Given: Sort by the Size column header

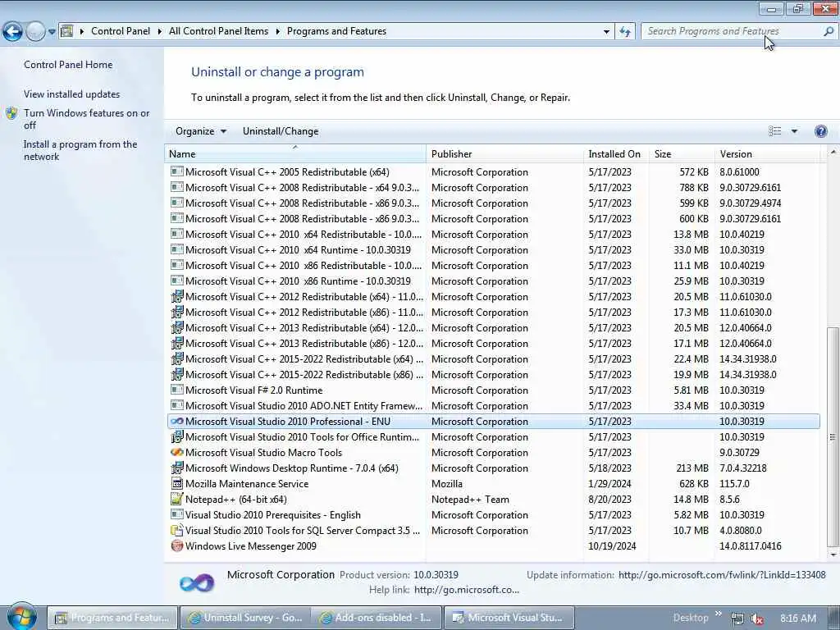Looking at the screenshot, I should point(682,153).
